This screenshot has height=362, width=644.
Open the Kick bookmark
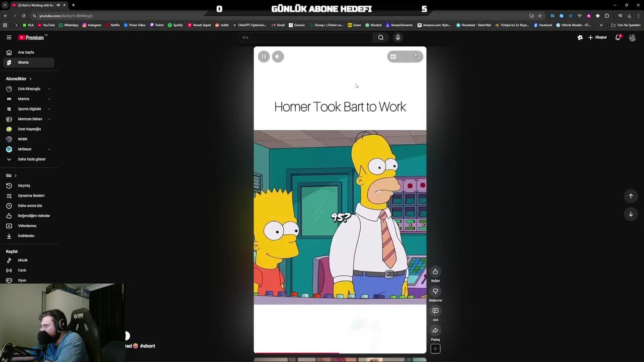28,25
